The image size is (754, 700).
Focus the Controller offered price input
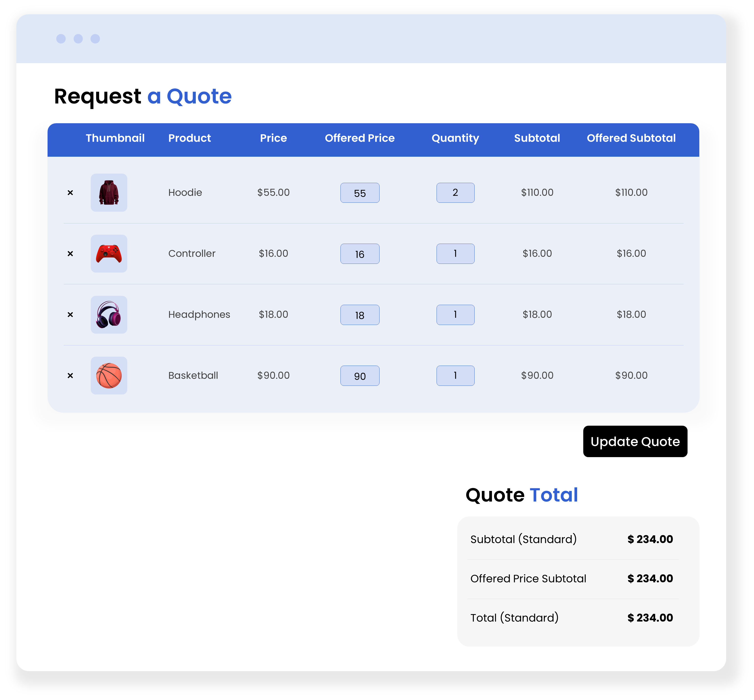point(359,254)
